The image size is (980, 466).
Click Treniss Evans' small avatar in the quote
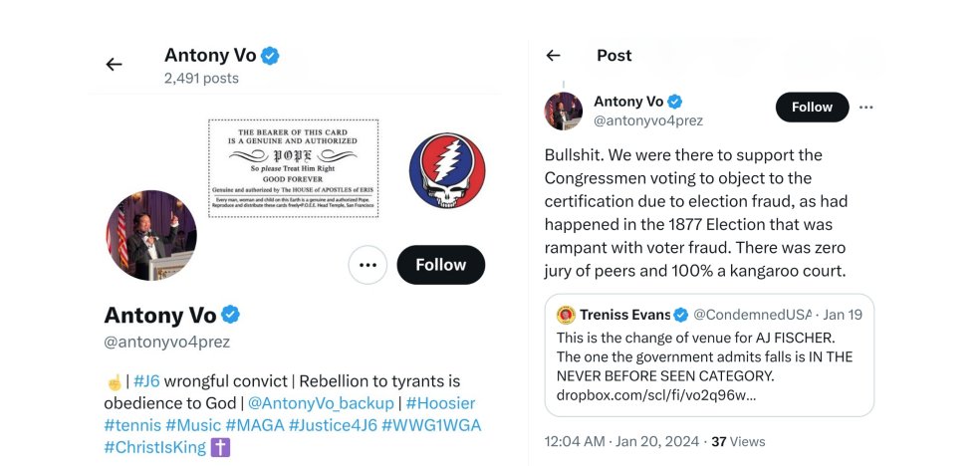pyautogui.click(x=566, y=315)
